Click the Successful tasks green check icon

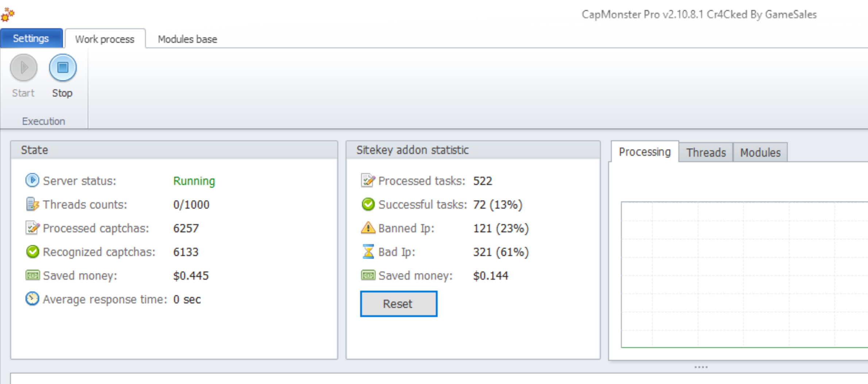(368, 204)
